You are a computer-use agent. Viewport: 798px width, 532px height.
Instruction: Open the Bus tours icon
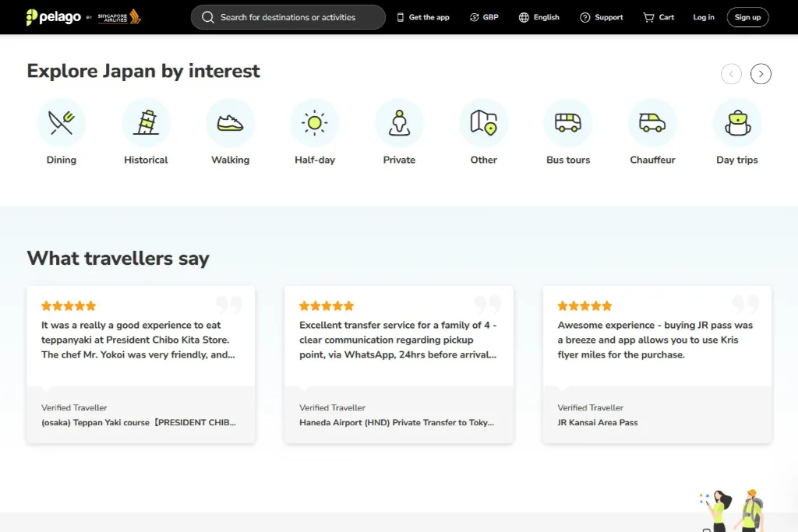[568, 123]
